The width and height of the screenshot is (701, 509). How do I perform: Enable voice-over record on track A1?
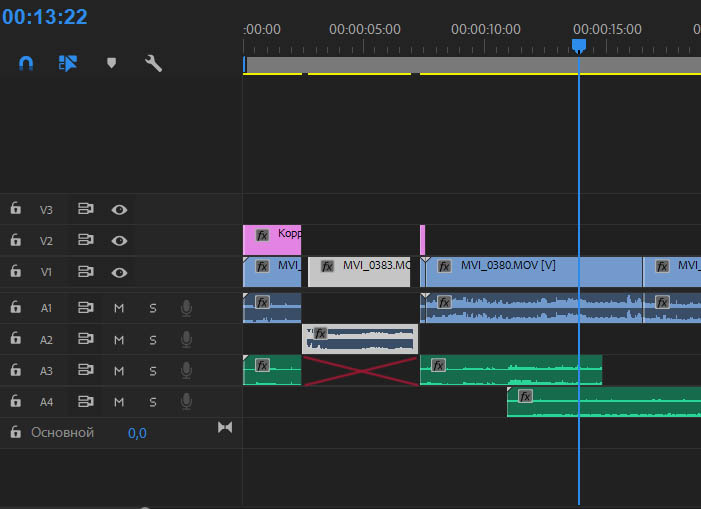point(186,308)
